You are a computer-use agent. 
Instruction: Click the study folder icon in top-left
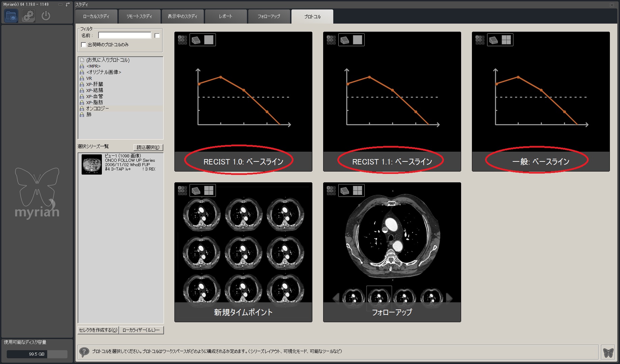(x=11, y=16)
